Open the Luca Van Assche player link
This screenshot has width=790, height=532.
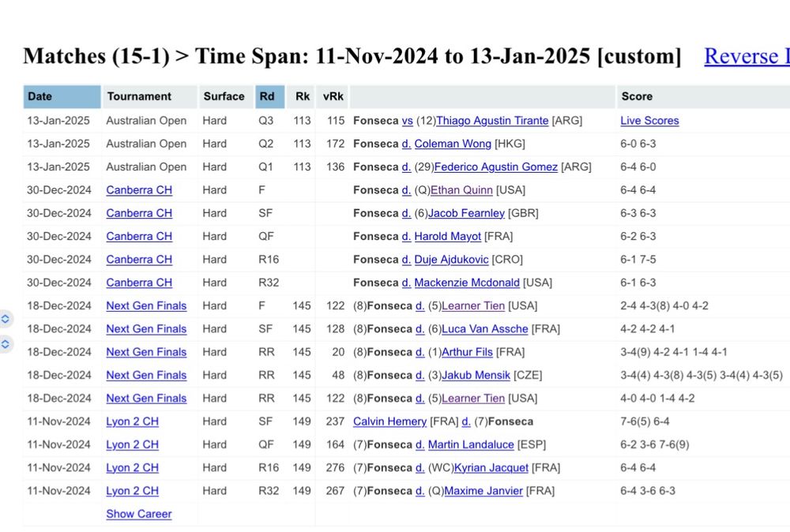pyautogui.click(x=485, y=329)
